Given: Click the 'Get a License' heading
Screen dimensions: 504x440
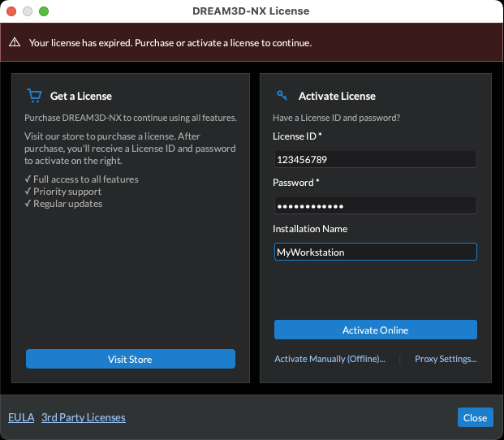Looking at the screenshot, I should coord(81,96).
